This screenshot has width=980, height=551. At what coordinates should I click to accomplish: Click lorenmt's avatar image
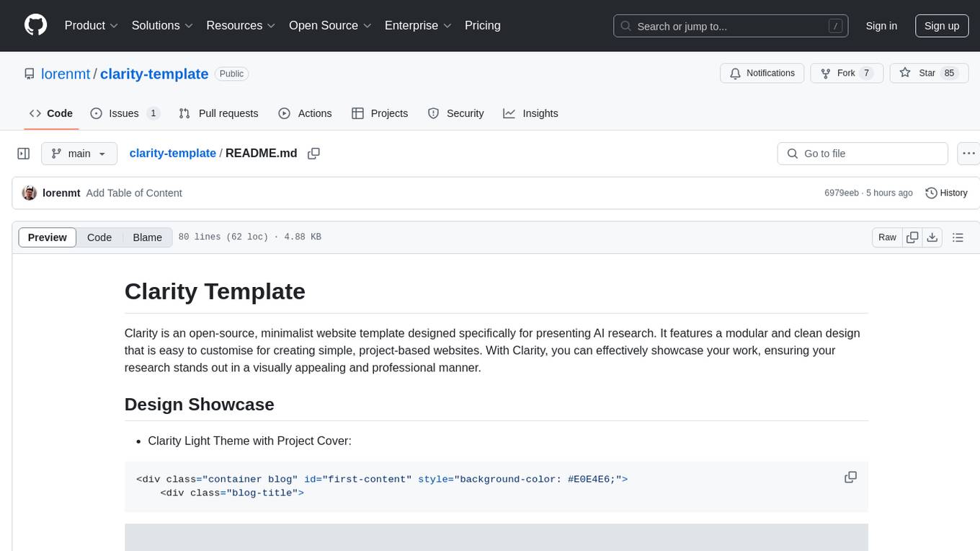tap(30, 193)
